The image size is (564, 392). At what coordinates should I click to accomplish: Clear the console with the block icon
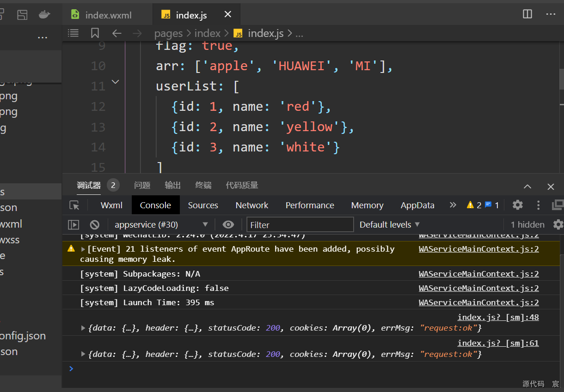(94, 224)
